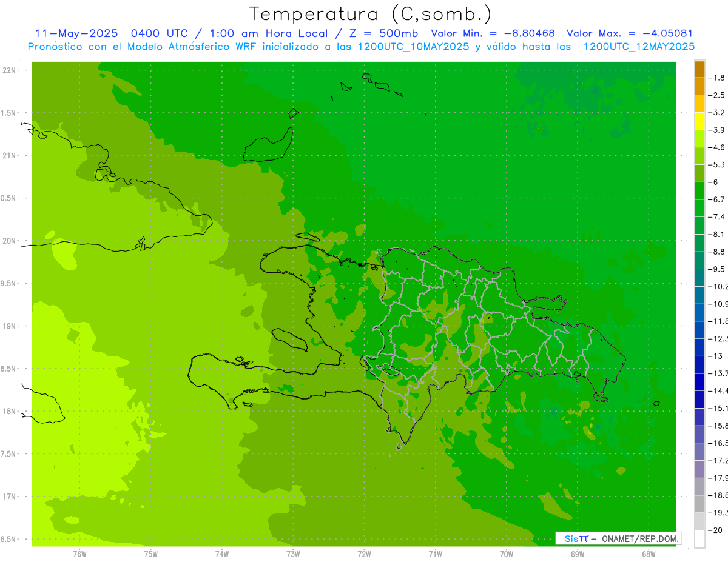The width and height of the screenshot is (728, 562).
Task: Pick the lime swatch between -3.9 and -4.6
Action: tap(699, 139)
